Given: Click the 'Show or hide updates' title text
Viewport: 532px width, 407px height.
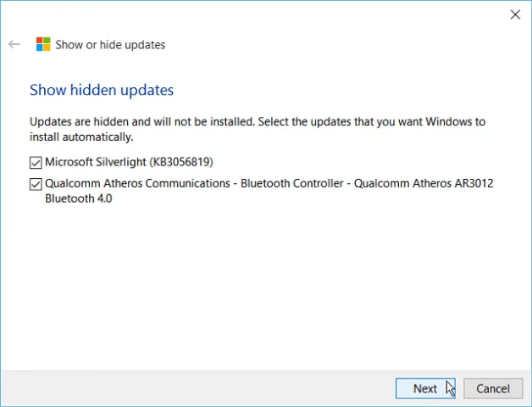Looking at the screenshot, I should [110, 44].
